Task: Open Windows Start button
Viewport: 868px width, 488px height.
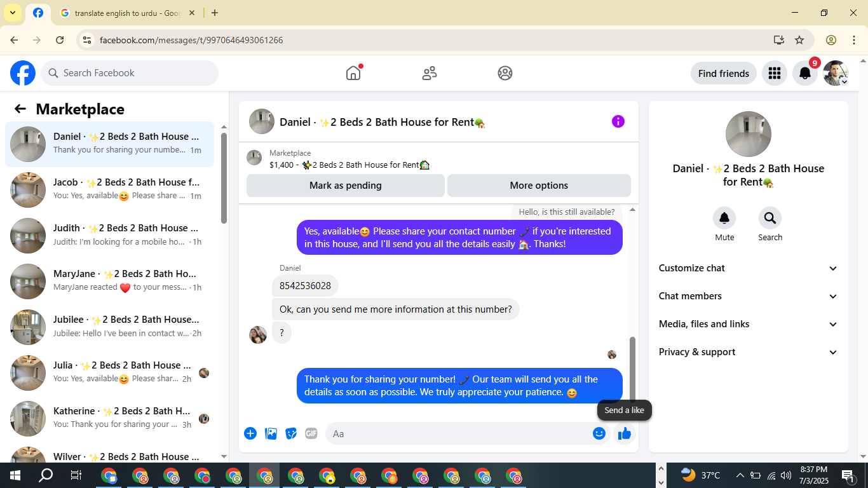Action: coord(15,475)
